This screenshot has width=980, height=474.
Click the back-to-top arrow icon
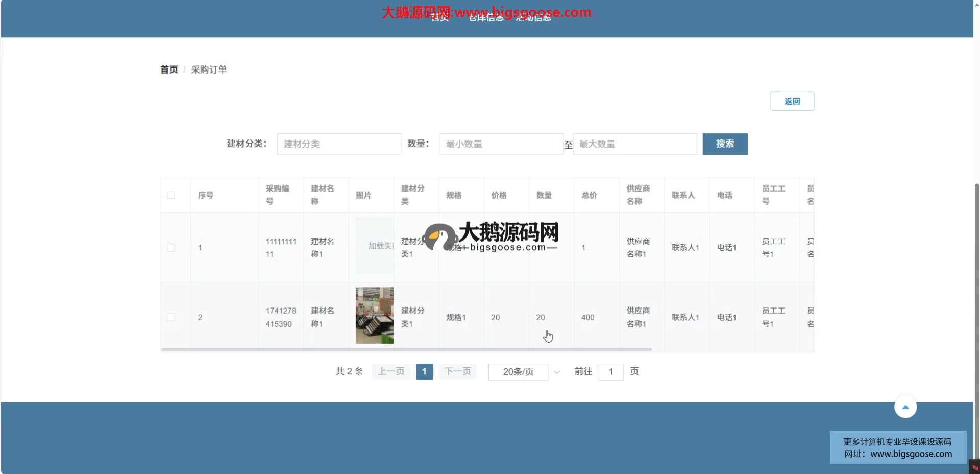pos(905,407)
